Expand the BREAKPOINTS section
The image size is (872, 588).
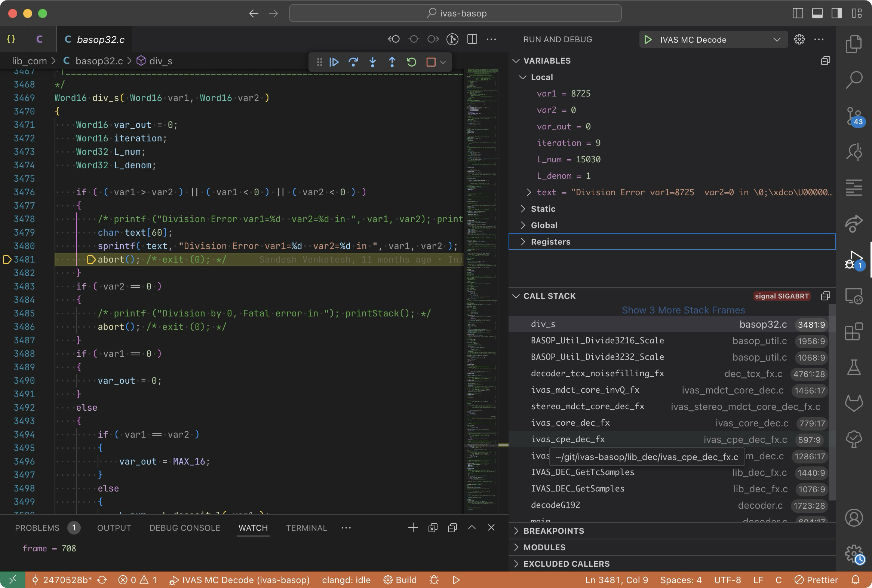553,531
